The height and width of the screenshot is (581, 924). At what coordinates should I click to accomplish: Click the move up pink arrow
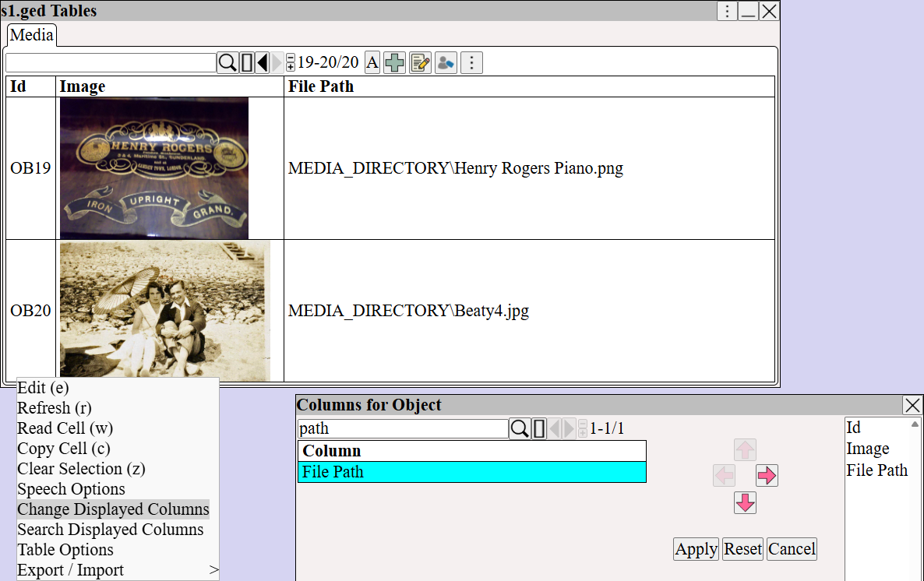(x=745, y=450)
